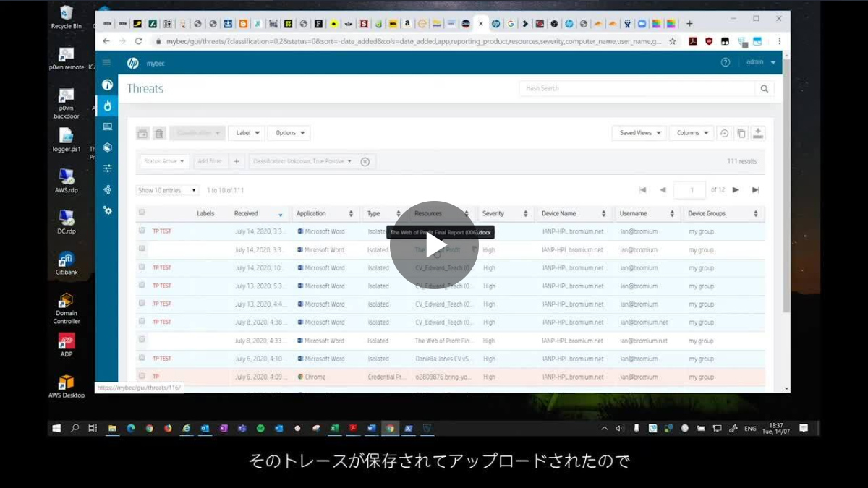Image resolution: width=868 pixels, height=488 pixels.
Task: Tick the checkbox for July 13, 2020, 5:3 row
Action: 142,286
